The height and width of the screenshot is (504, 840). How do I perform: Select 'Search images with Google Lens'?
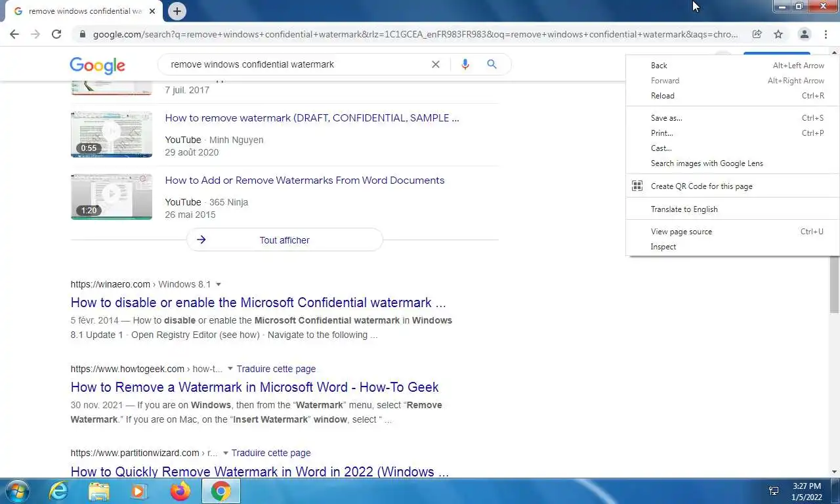pyautogui.click(x=732, y=163)
